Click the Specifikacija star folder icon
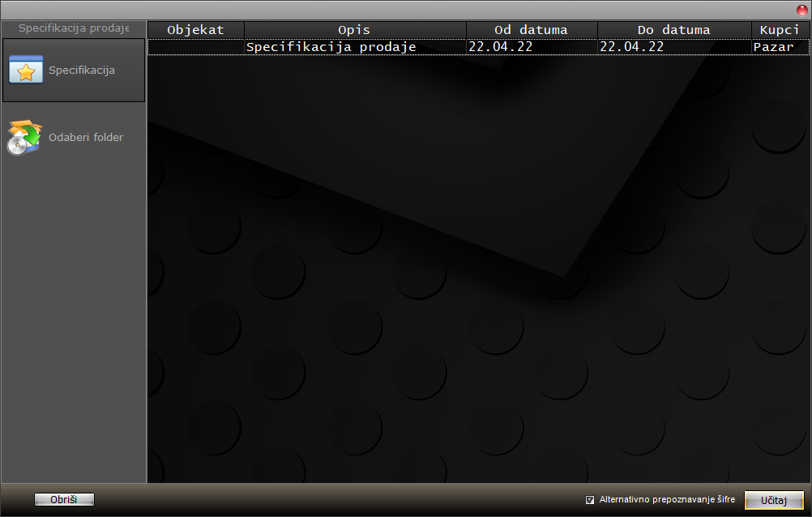This screenshot has height=517, width=812. click(26, 70)
